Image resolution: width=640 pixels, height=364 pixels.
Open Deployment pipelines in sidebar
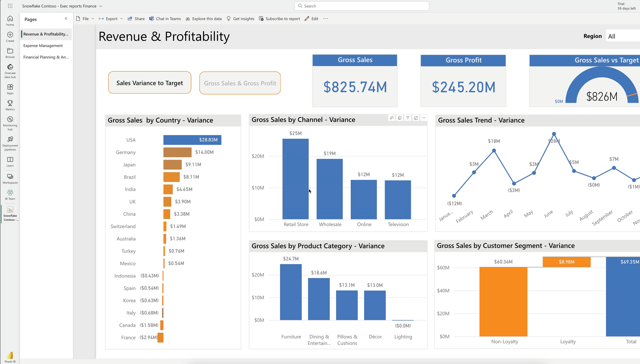point(10,143)
